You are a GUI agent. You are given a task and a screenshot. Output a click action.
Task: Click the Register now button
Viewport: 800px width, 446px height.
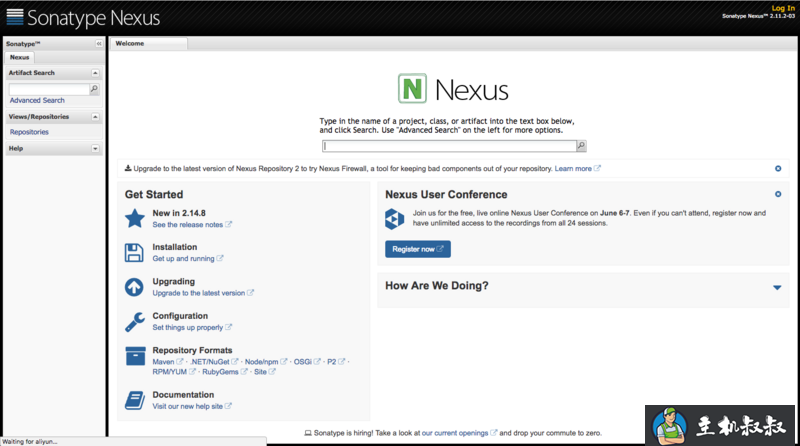click(x=418, y=249)
